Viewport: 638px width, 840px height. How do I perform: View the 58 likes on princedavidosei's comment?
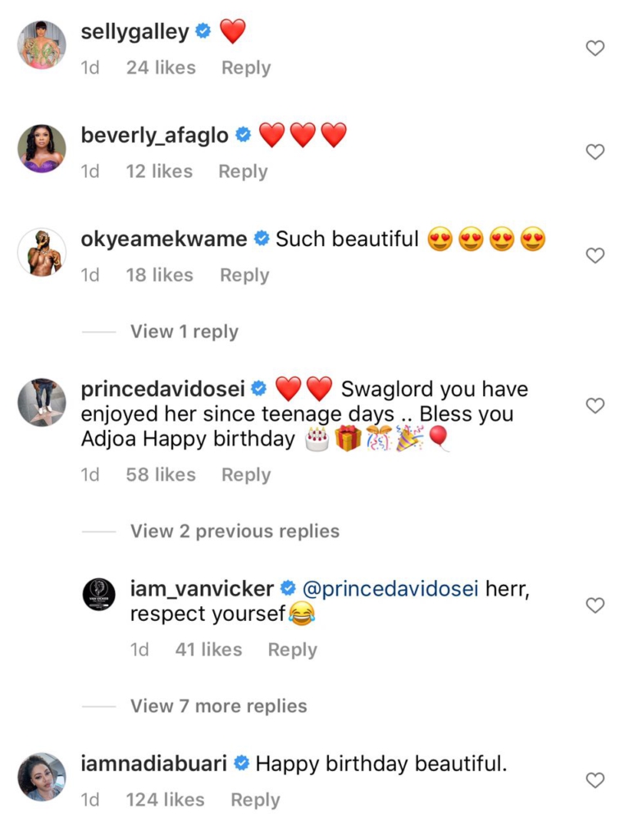pyautogui.click(x=161, y=475)
